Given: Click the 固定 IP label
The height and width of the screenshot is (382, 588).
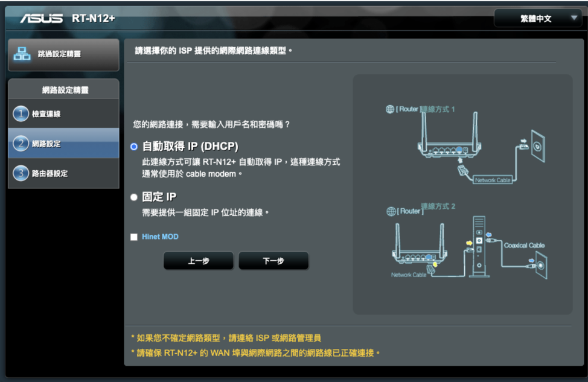Looking at the screenshot, I should point(159,197).
